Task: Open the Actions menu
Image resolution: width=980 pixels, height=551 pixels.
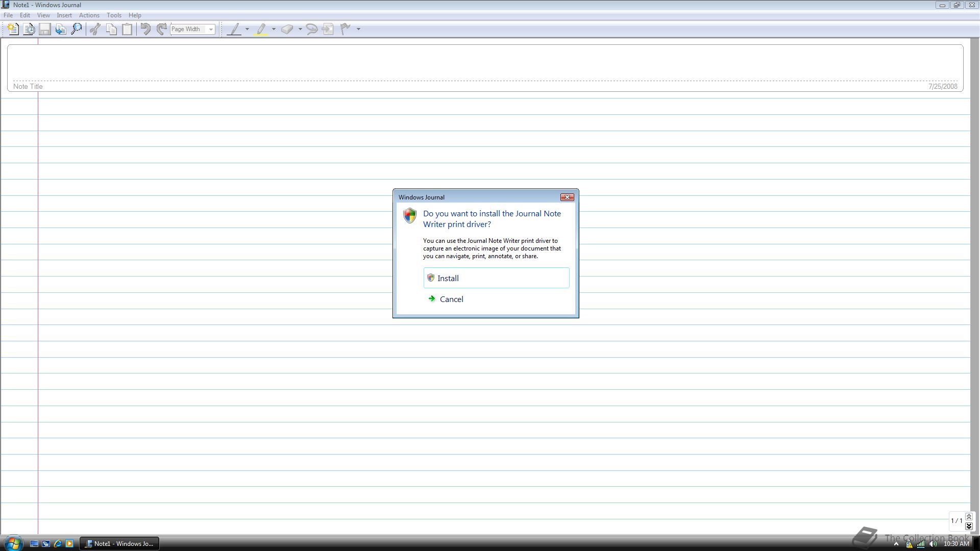Action: pos(89,15)
